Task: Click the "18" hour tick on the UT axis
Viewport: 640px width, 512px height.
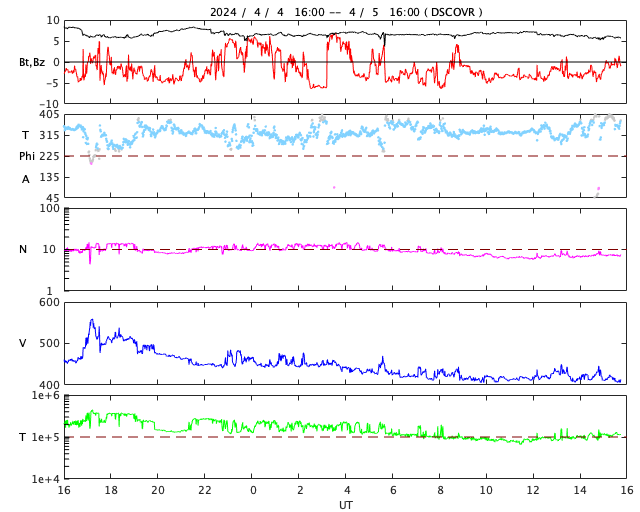Action: pos(111,490)
